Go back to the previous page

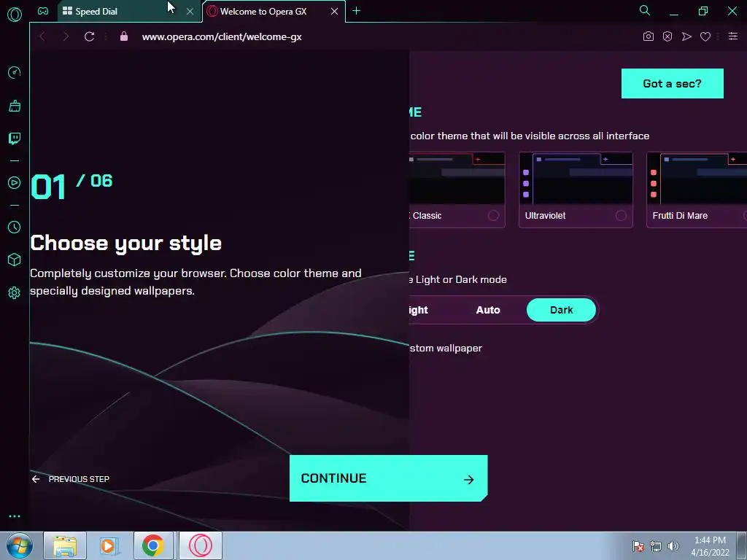click(42, 36)
